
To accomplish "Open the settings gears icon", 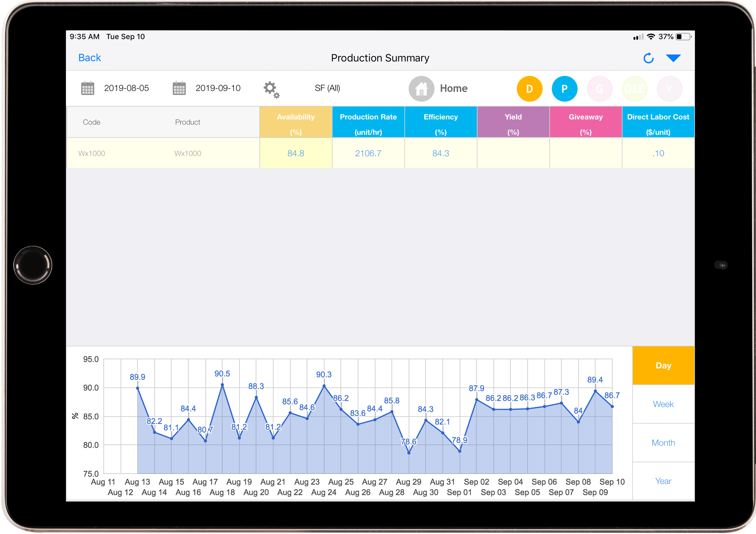I will click(271, 90).
